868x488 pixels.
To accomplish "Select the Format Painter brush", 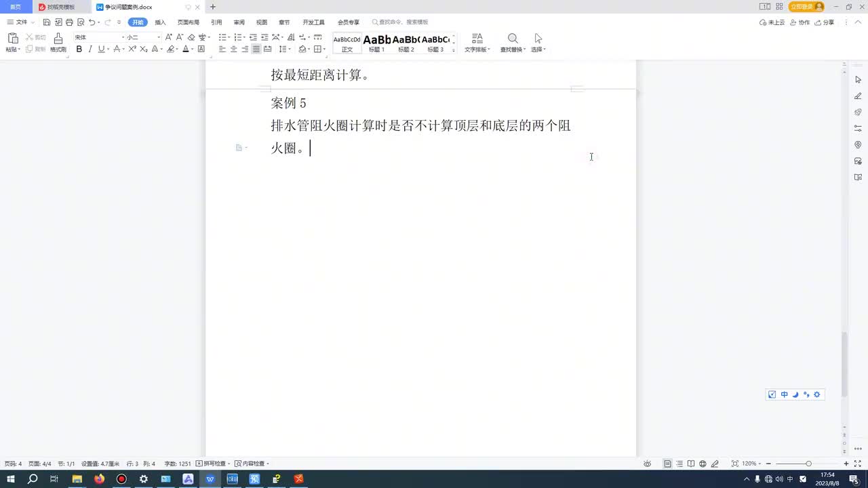I will (x=58, y=42).
